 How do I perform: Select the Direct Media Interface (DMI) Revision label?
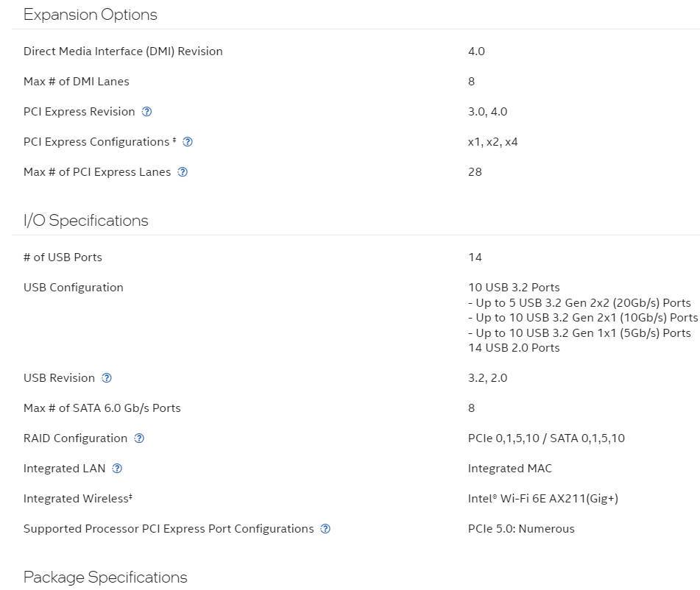[x=123, y=51]
